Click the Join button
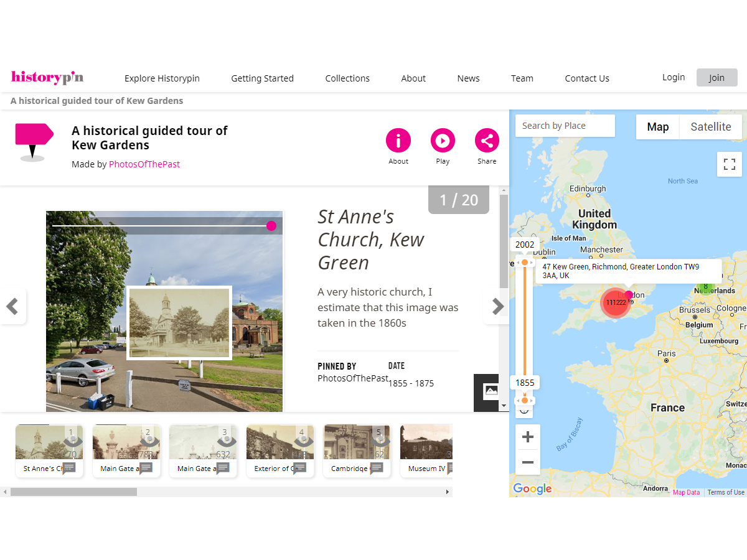Image resolution: width=747 pixels, height=560 pixels. click(716, 78)
